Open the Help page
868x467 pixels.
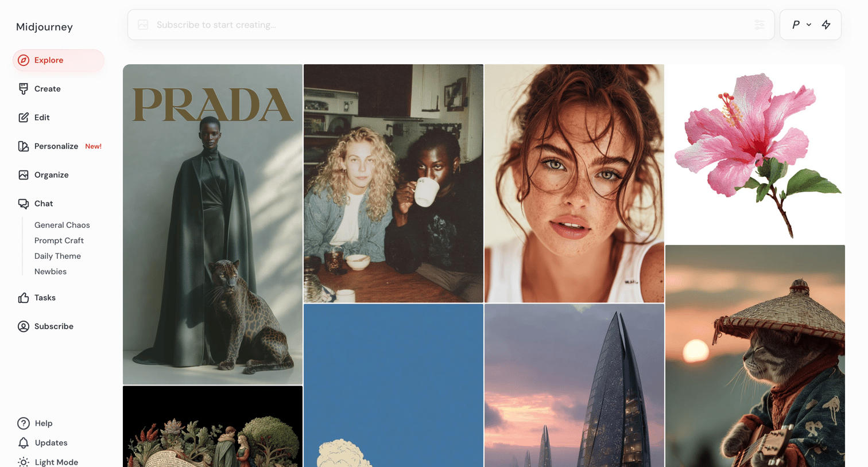click(44, 423)
